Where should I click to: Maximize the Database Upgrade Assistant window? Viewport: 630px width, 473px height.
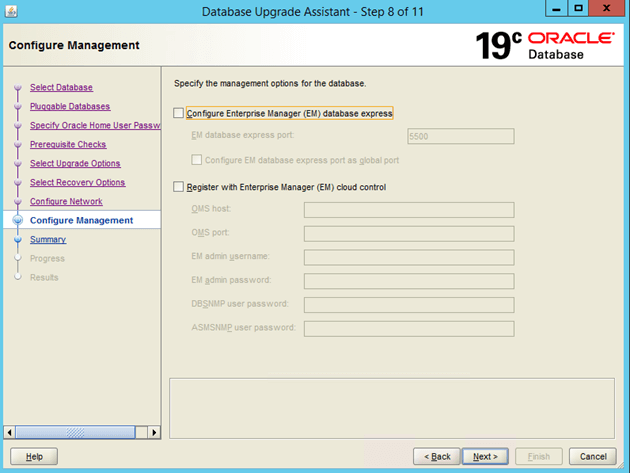tap(578, 9)
